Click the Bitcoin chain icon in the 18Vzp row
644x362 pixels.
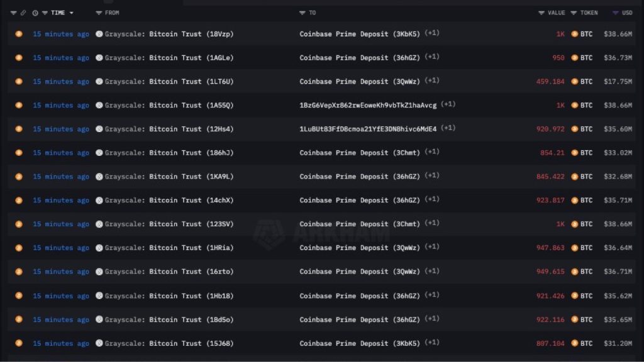tap(19, 34)
